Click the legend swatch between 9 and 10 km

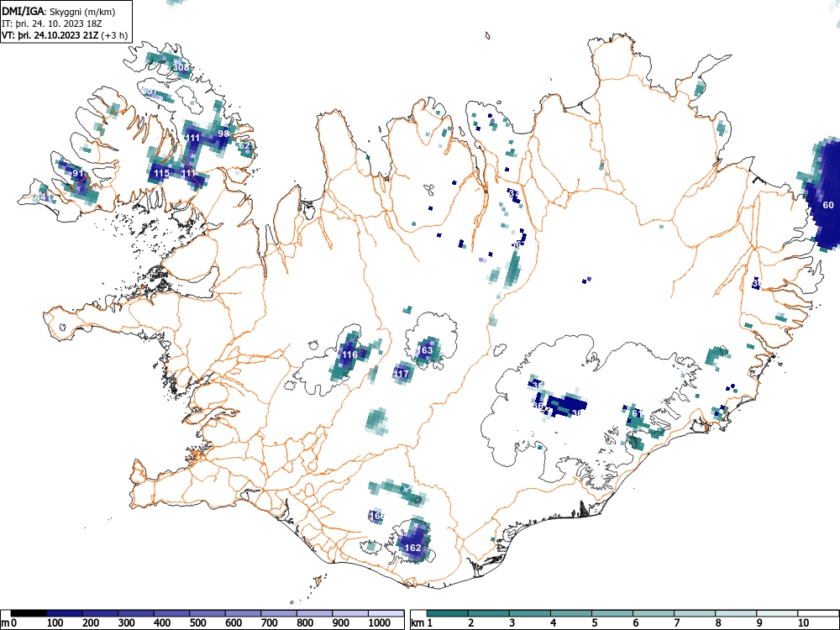[777, 613]
